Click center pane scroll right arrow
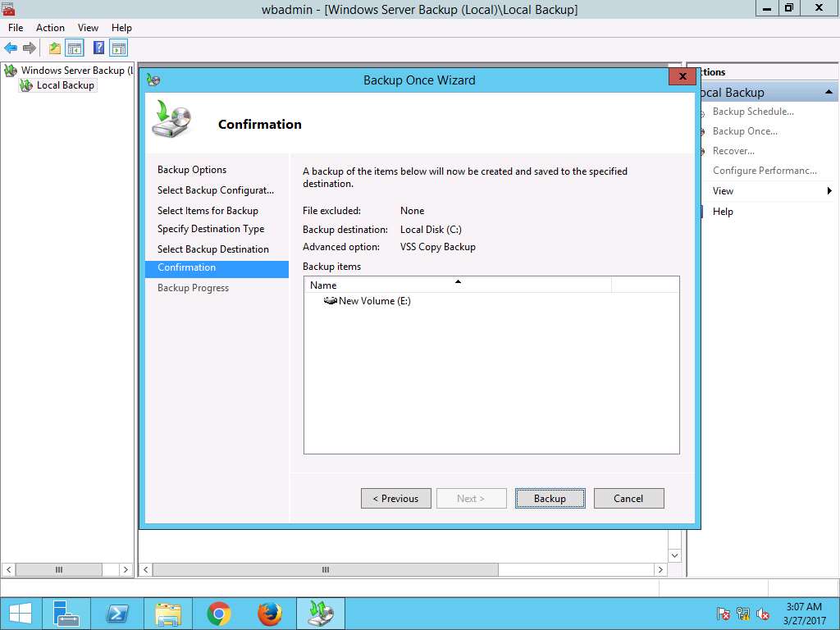The width and height of the screenshot is (840, 630). [x=660, y=569]
